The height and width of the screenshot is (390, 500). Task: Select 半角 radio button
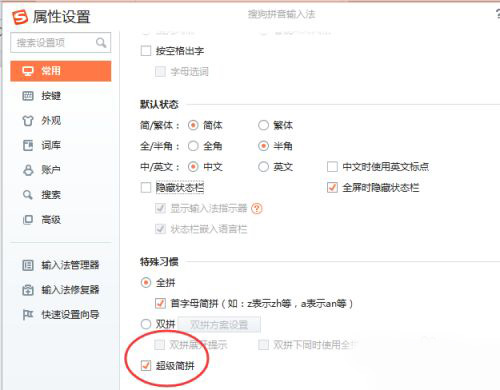point(263,146)
